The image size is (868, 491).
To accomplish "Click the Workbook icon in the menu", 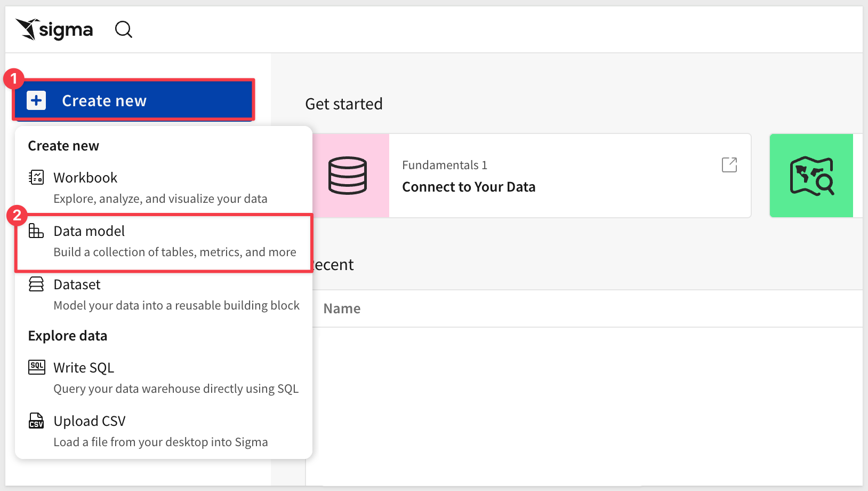I will (36, 177).
